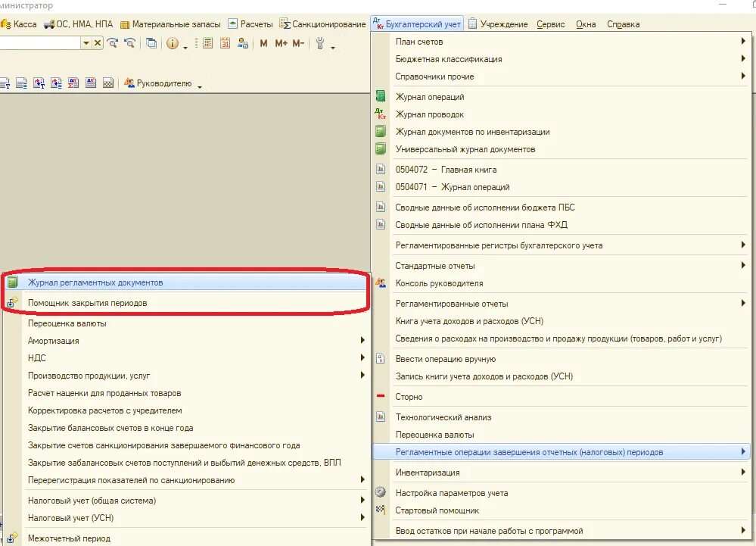
Task: Open the search field dropdown arrow
Action: pos(86,43)
